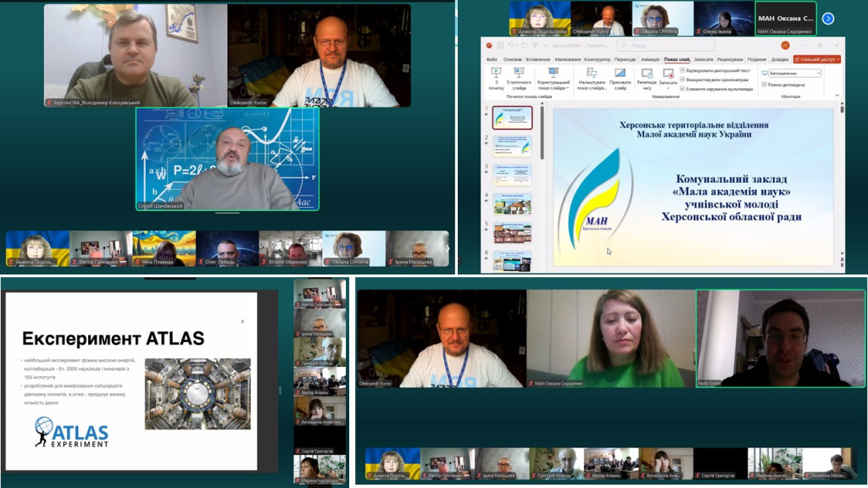
Task: Click the 'Приховати слайд' icon
Action: pyautogui.click(x=620, y=73)
